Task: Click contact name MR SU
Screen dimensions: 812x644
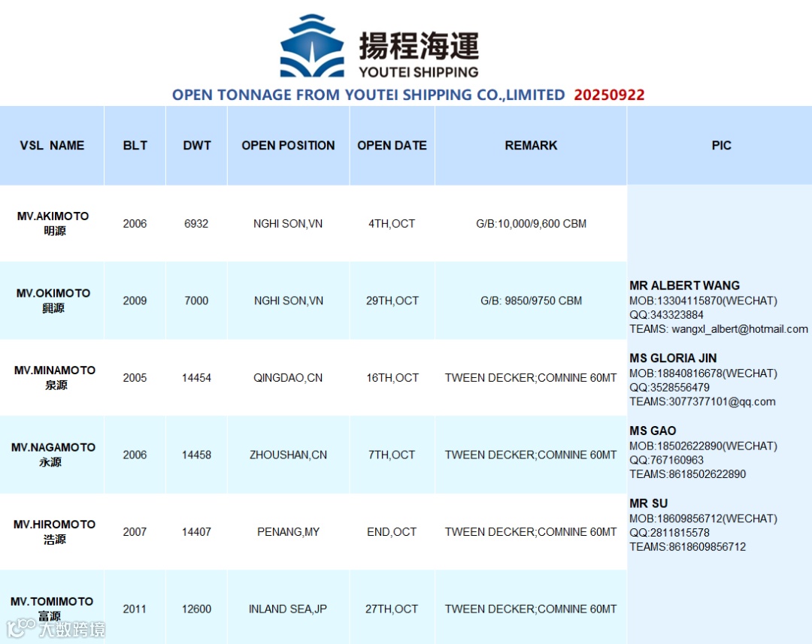Action: pos(648,503)
